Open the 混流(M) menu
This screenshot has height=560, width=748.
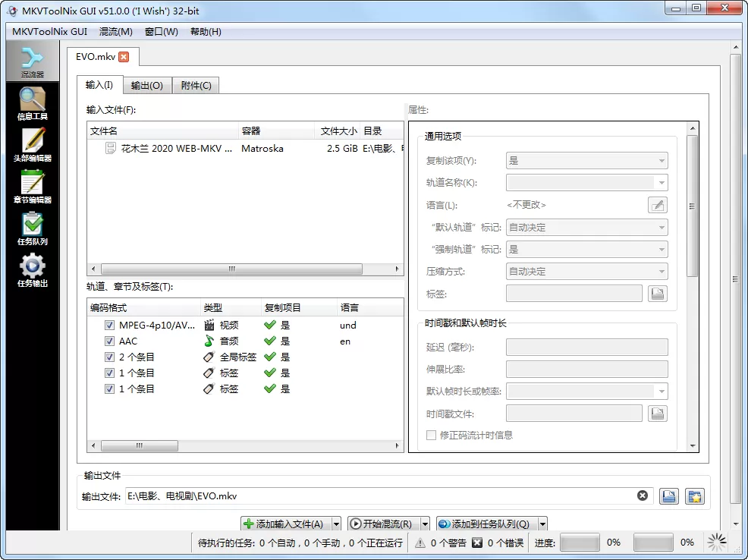click(114, 31)
